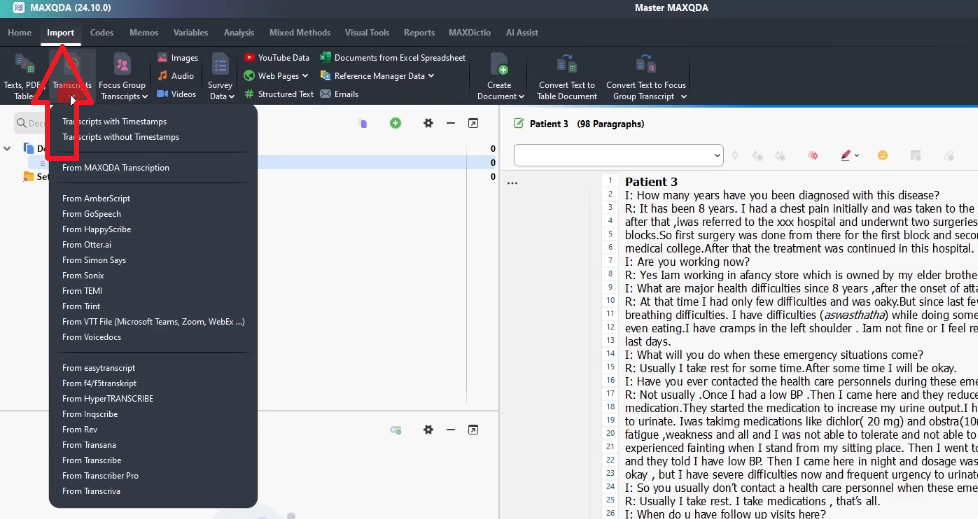The image size is (978, 519).
Task: Open the code selection combo box
Action: point(618,155)
